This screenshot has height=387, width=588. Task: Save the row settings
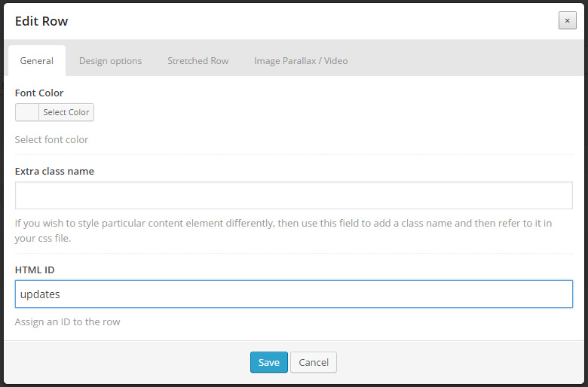pos(269,362)
